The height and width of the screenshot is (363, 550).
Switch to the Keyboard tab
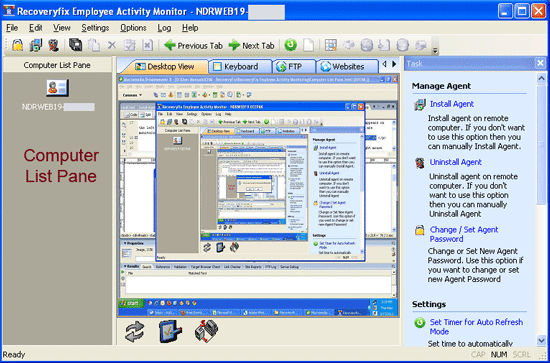click(241, 67)
